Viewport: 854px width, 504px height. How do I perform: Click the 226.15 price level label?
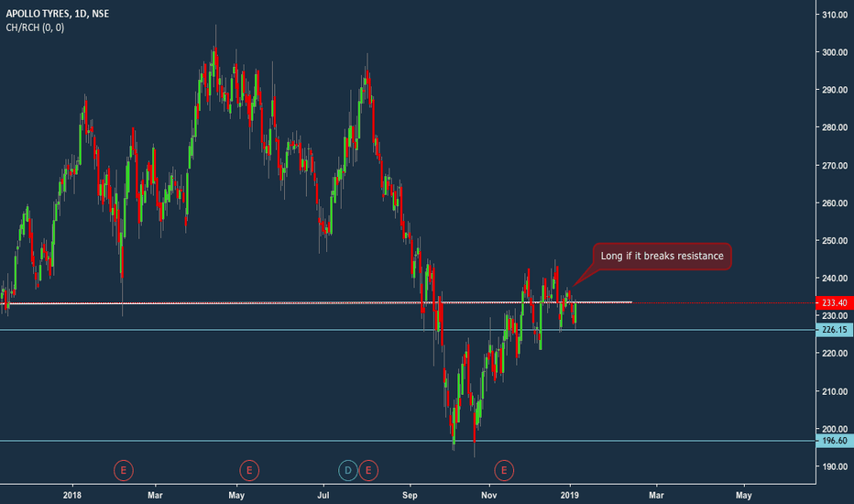pos(835,330)
